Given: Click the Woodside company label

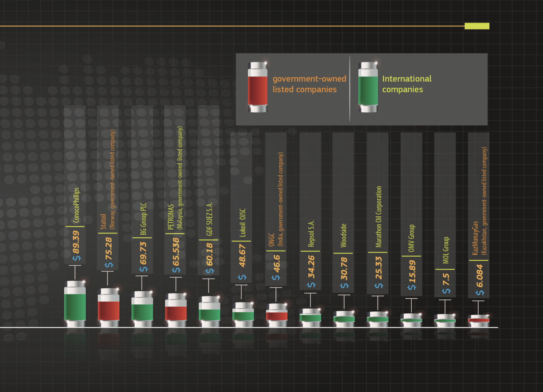Looking at the screenshot, I should coord(343,235).
